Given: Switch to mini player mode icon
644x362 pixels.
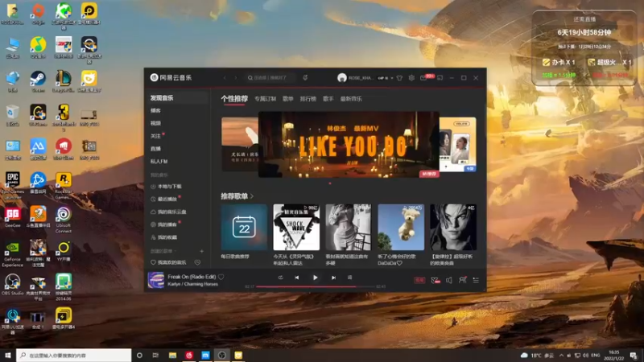Looking at the screenshot, I should (x=440, y=78).
